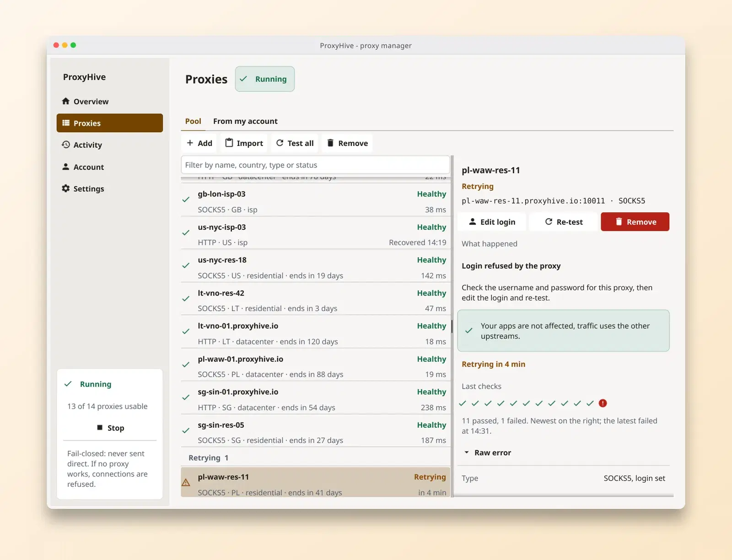Select the sg-sin-res-05 proxy row
The width and height of the screenshot is (732, 560).
tap(316, 431)
